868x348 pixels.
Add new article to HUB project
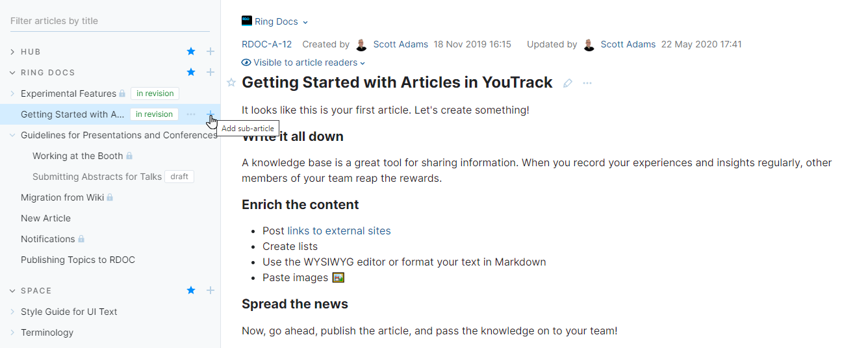(211, 52)
